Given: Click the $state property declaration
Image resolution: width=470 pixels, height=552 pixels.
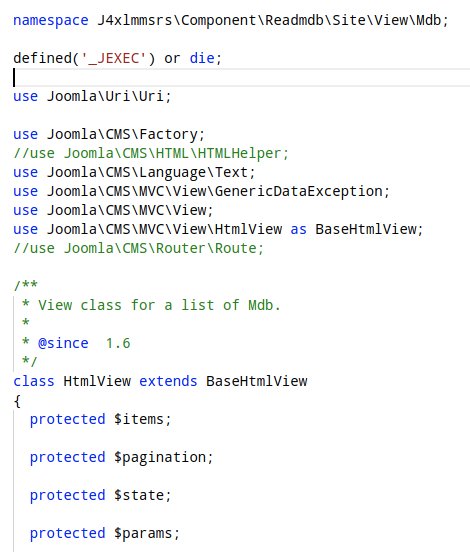Looking at the screenshot, I should [x=100, y=495].
